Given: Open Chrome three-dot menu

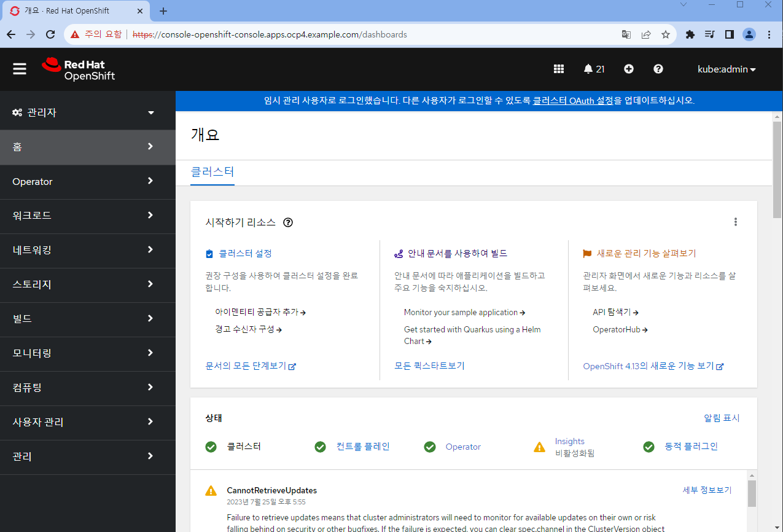Looking at the screenshot, I should pyautogui.click(x=769, y=34).
